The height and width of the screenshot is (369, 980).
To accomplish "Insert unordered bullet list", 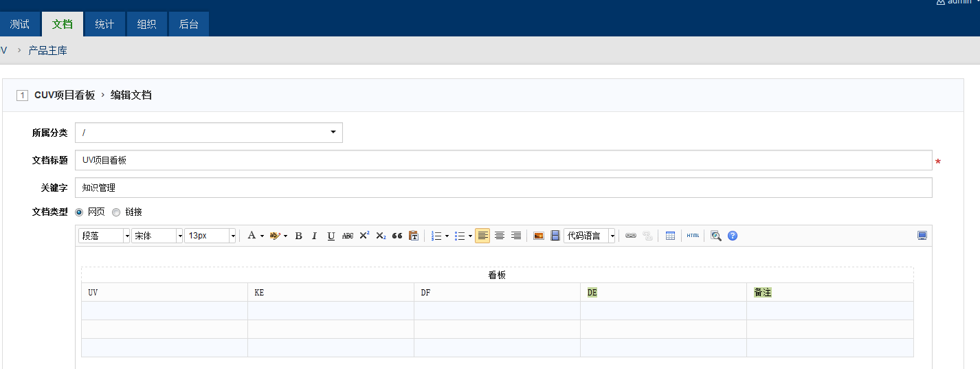I will coord(460,236).
